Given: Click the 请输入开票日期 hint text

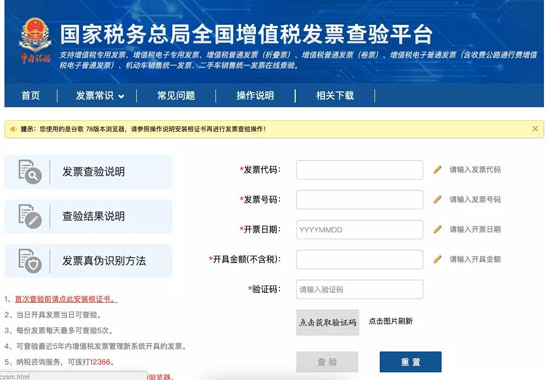Looking at the screenshot, I should pyautogui.click(x=475, y=229).
